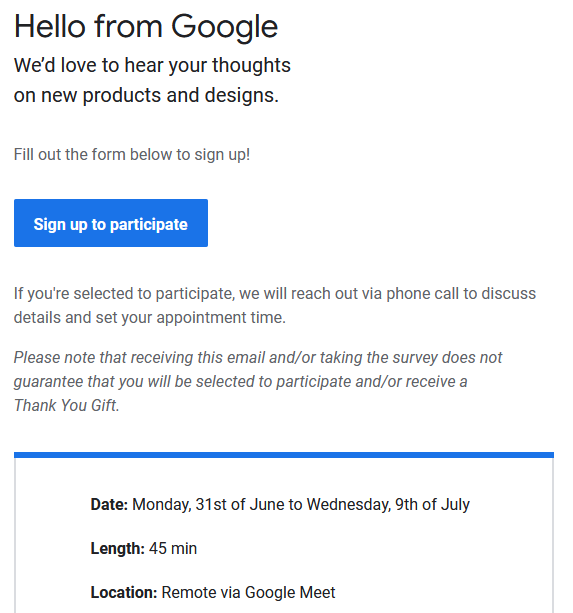The height and width of the screenshot is (613, 573).
Task: Click the bold Location: label
Action: pos(124,593)
